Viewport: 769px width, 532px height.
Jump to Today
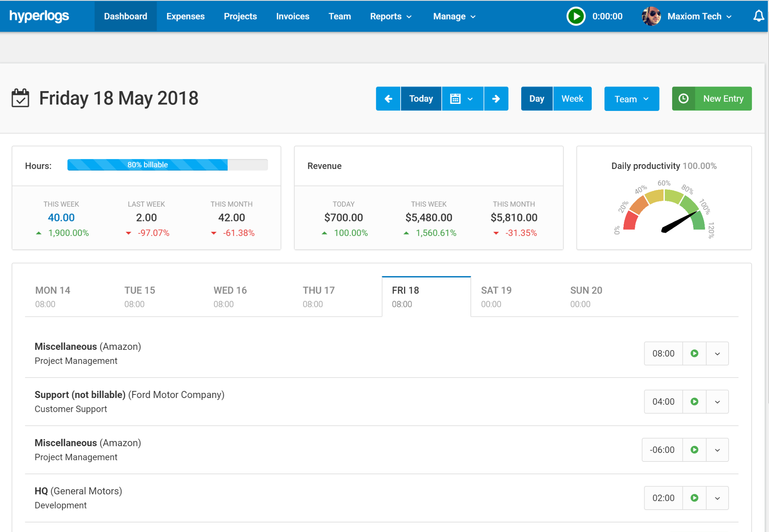pyautogui.click(x=421, y=99)
